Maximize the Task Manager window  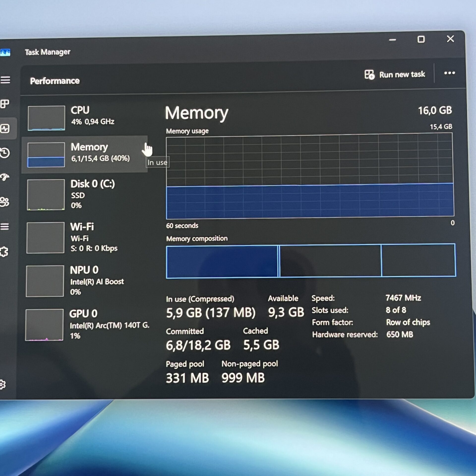click(x=421, y=39)
